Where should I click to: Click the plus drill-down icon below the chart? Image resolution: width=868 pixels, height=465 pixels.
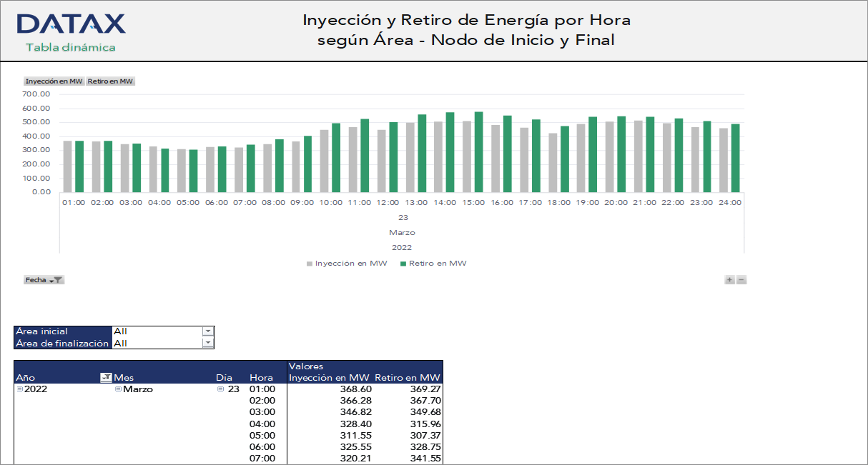(730, 279)
